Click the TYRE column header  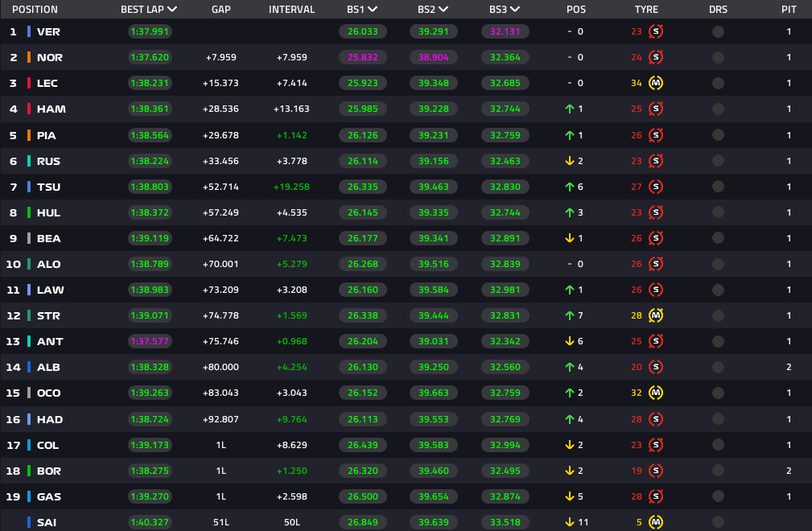click(x=646, y=10)
